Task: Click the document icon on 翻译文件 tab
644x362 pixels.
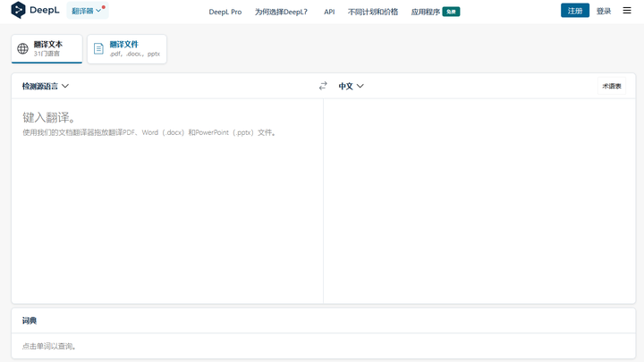Action: (98, 49)
